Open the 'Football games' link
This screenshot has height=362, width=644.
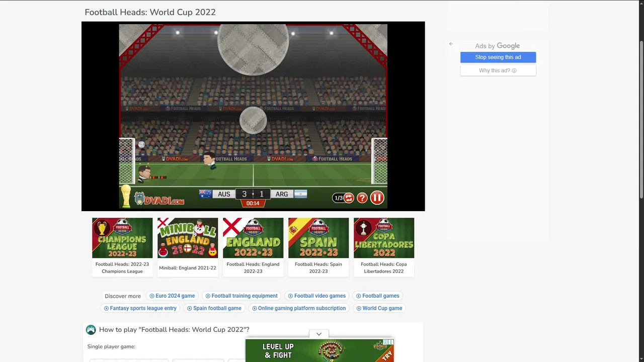[377, 296]
